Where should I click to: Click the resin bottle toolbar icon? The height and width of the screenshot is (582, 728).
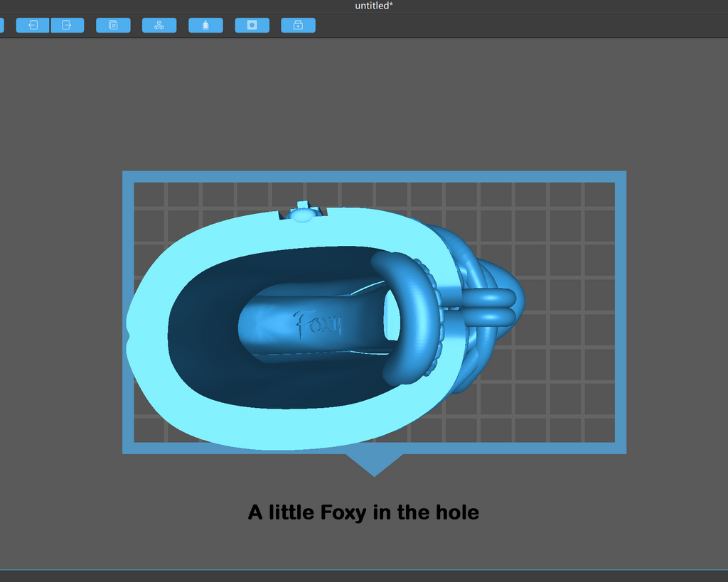coord(205,25)
